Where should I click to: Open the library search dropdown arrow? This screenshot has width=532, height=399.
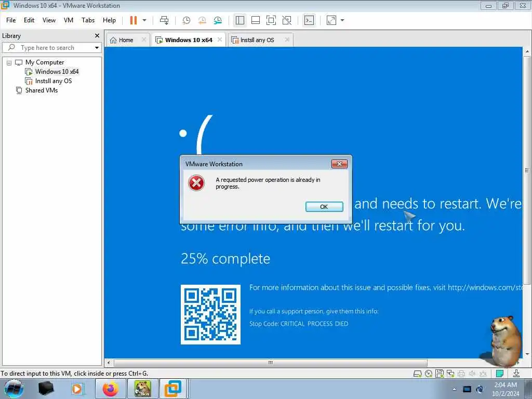pyautogui.click(x=97, y=48)
